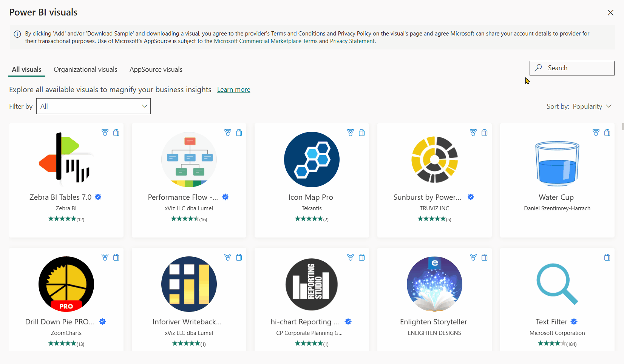The image size is (624, 364).
Task: Switch to the Organizational visuals tab
Action: pyautogui.click(x=85, y=69)
